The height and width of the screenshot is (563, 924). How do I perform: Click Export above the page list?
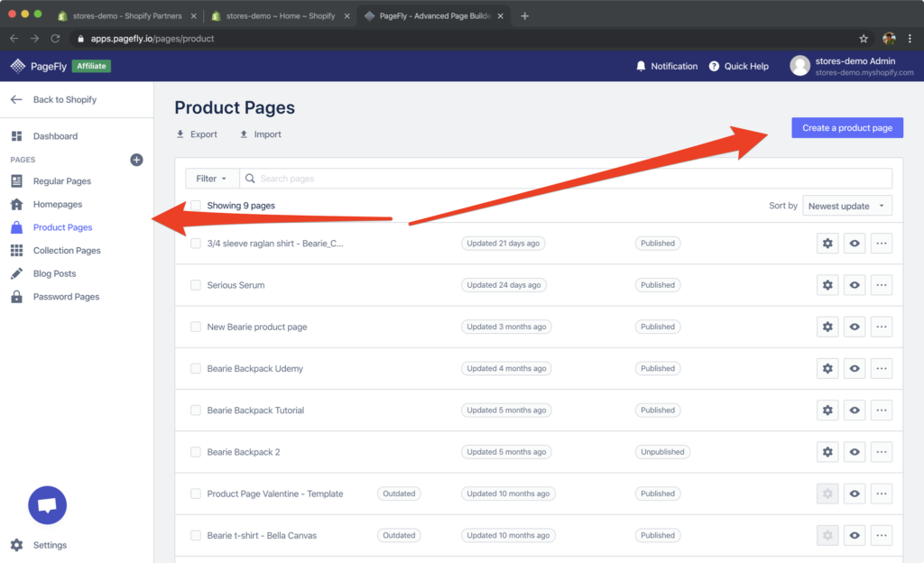tap(197, 134)
